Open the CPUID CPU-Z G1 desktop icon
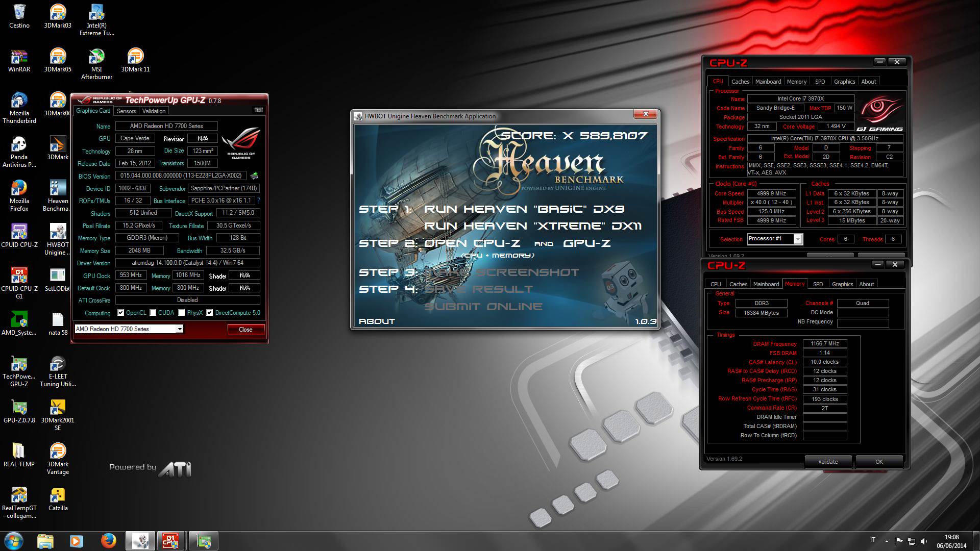The height and width of the screenshot is (551, 980). 19,284
